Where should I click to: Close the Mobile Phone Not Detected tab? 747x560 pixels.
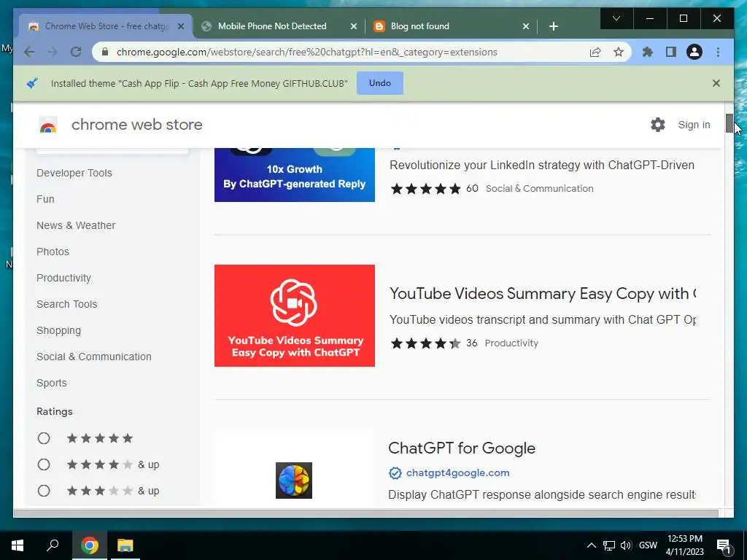click(354, 26)
